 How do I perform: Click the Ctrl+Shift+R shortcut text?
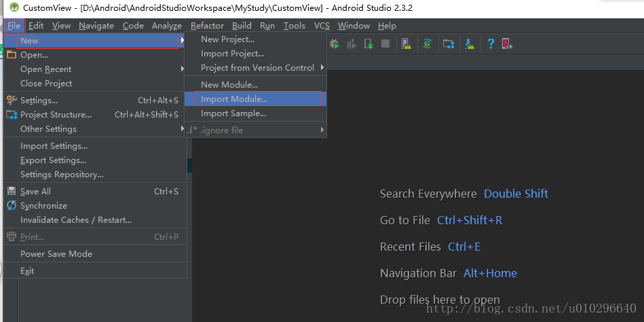470,220
